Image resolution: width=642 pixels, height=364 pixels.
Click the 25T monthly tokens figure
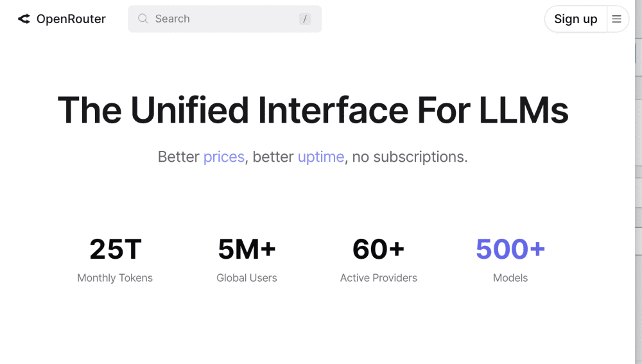pyautogui.click(x=115, y=249)
